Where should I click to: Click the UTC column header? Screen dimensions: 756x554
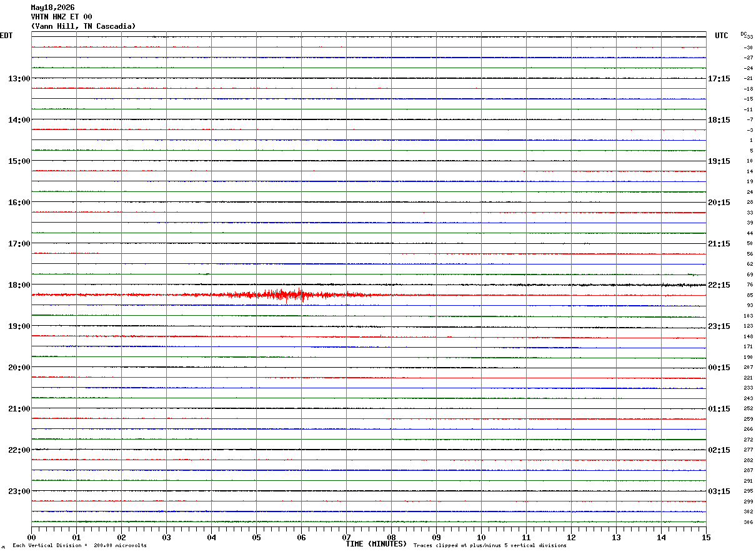coord(722,36)
